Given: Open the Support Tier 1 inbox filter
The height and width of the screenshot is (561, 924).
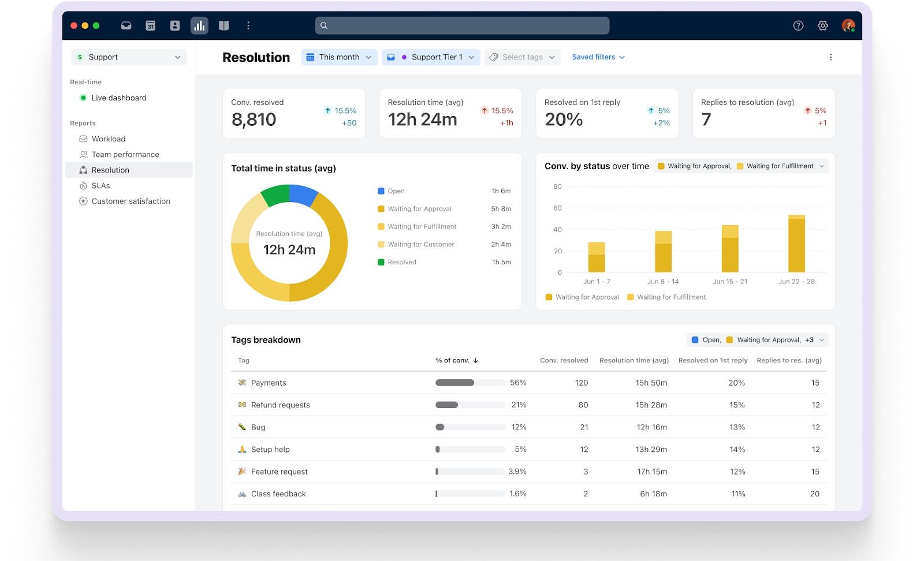Looking at the screenshot, I should pos(431,57).
